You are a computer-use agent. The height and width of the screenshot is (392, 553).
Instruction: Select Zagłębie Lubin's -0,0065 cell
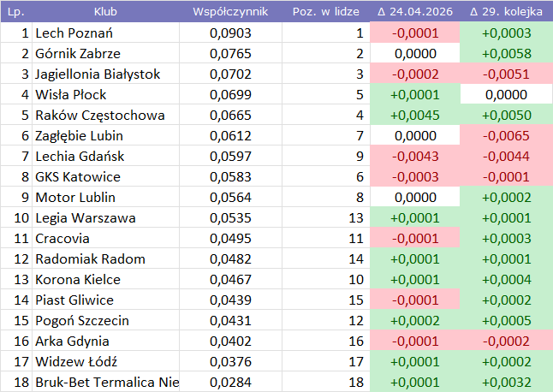507,136
